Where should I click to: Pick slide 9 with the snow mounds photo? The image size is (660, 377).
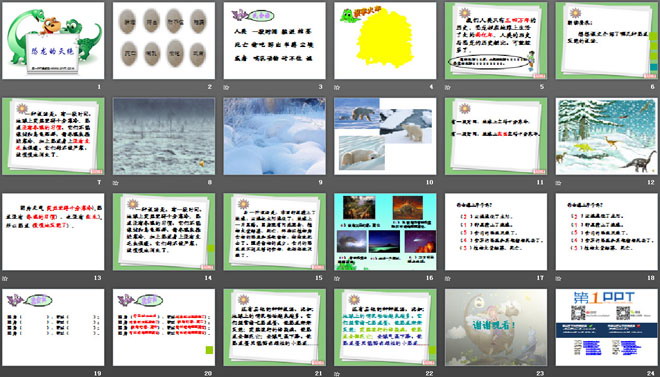click(x=274, y=136)
